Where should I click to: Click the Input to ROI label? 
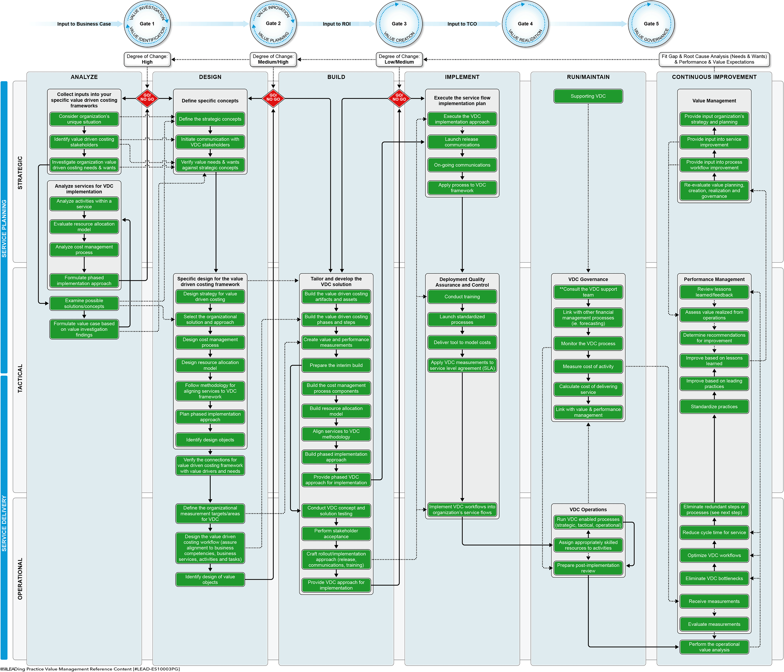[x=336, y=24]
